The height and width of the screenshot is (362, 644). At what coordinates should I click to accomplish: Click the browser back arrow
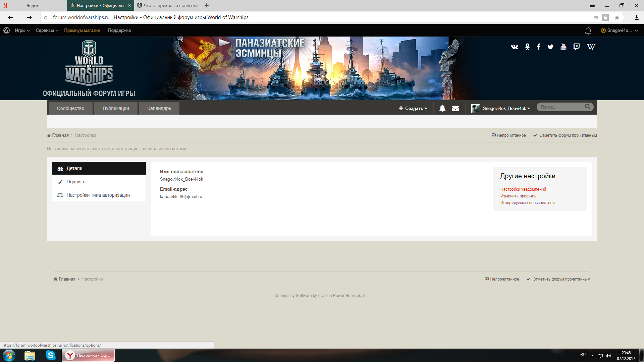click(x=10, y=17)
